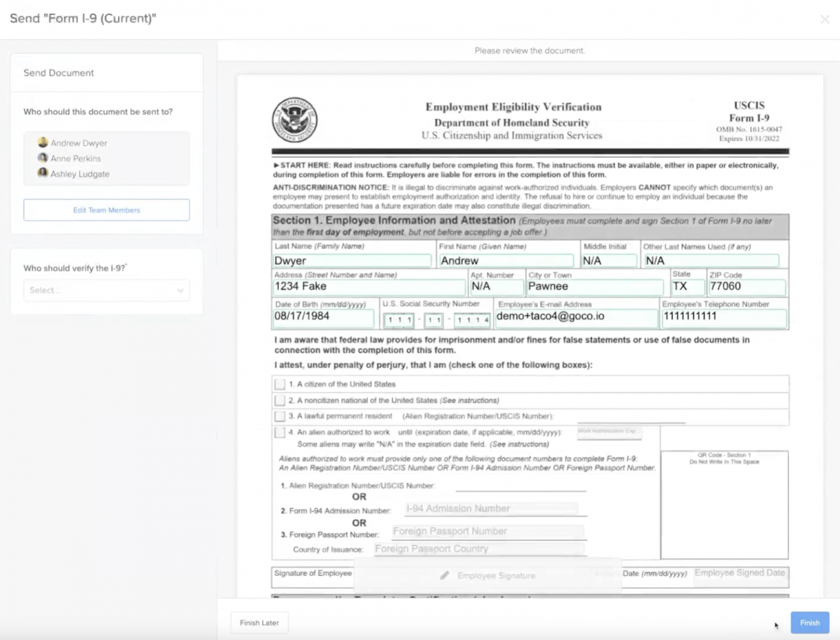
Task: Click the Department of Homeland Security seal
Action: [x=295, y=120]
